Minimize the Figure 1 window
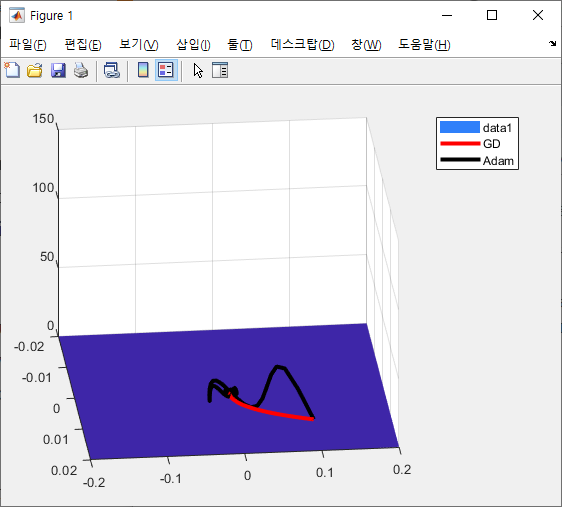The height and width of the screenshot is (507, 562). click(x=447, y=15)
